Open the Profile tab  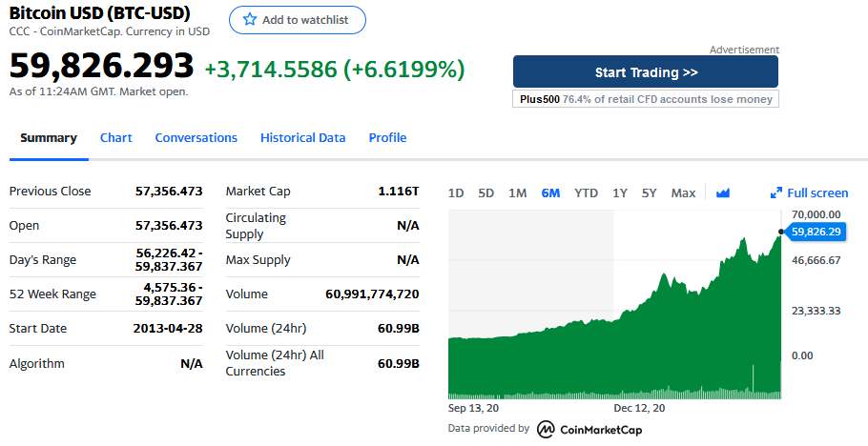click(x=387, y=138)
